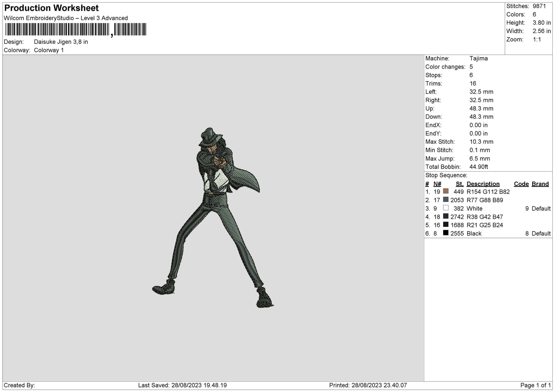Click the grey R77 G88 B89 swatch
The width and height of the screenshot is (555, 392).
[x=446, y=200]
